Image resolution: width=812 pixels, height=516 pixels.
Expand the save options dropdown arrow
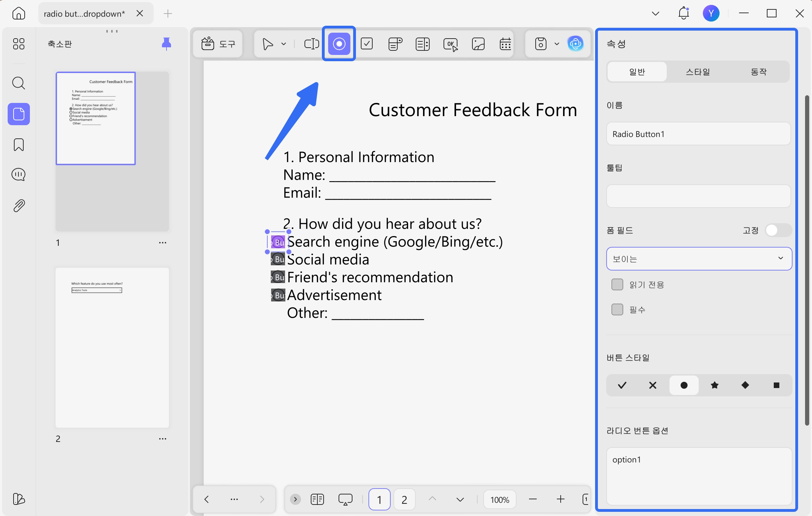(x=557, y=44)
